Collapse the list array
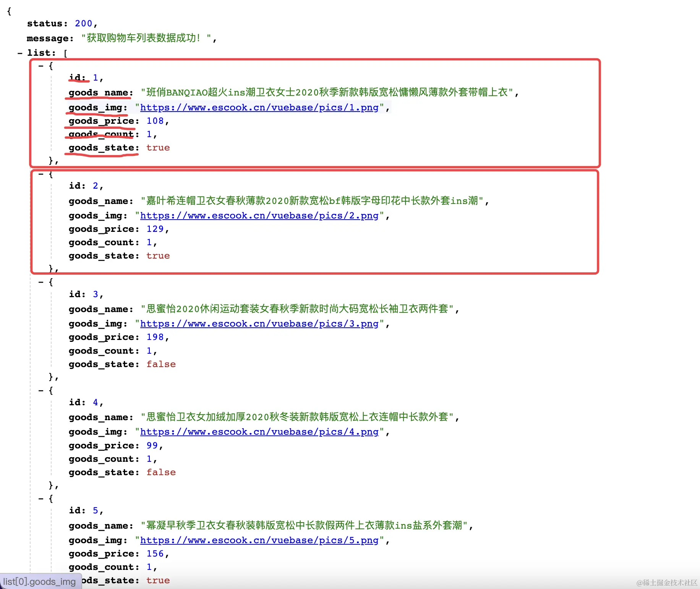Viewport: 700px width, 589px height. point(20,53)
